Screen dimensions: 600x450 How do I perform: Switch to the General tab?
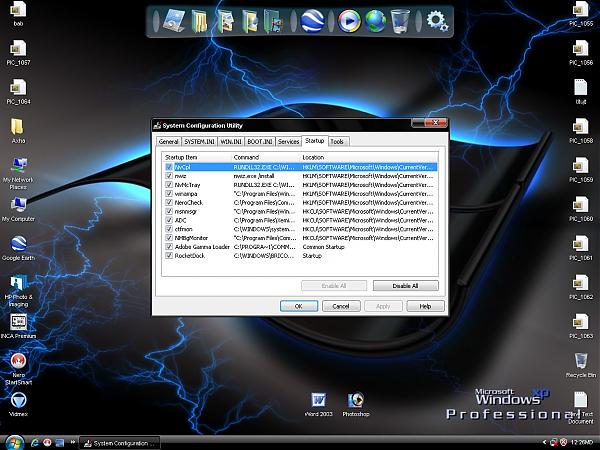point(168,142)
